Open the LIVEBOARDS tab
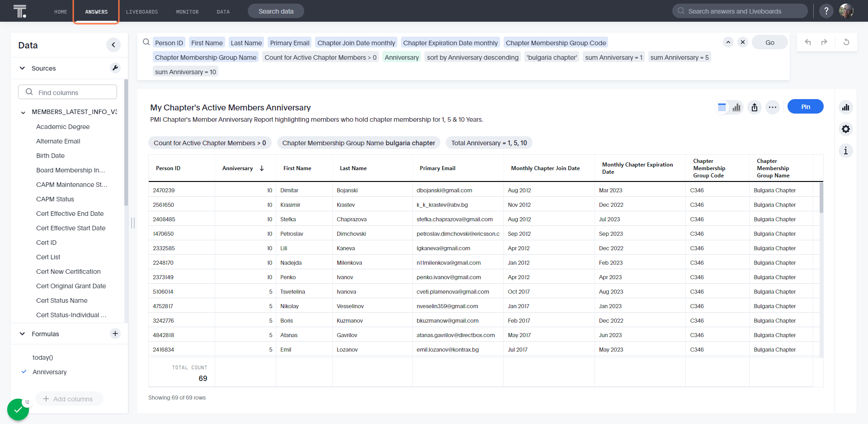This screenshot has height=424, width=868. point(142,12)
